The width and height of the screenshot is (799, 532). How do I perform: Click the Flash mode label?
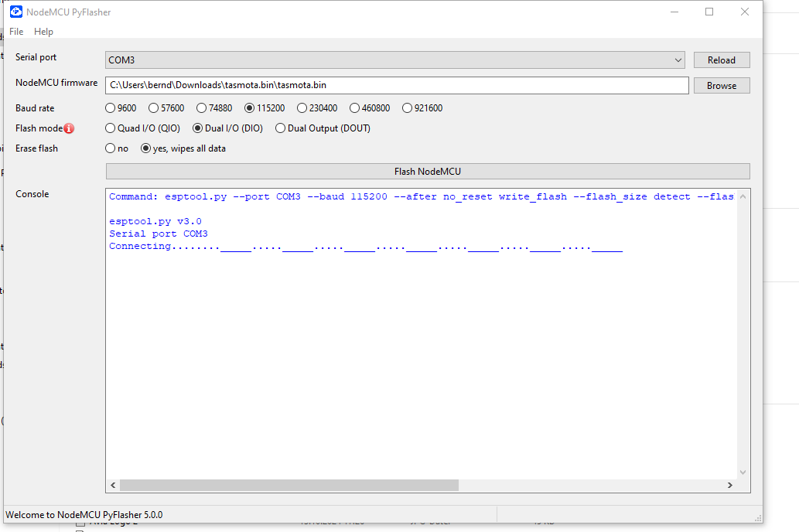tap(39, 128)
